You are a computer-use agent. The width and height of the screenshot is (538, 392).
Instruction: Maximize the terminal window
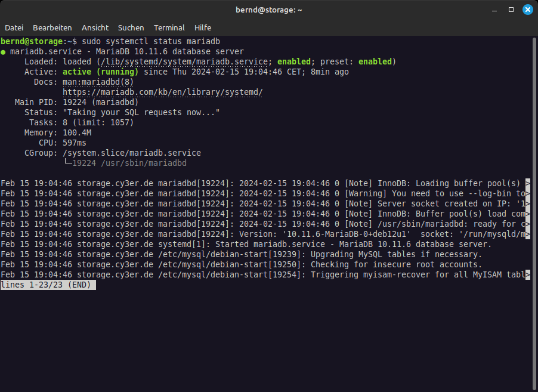tap(511, 10)
